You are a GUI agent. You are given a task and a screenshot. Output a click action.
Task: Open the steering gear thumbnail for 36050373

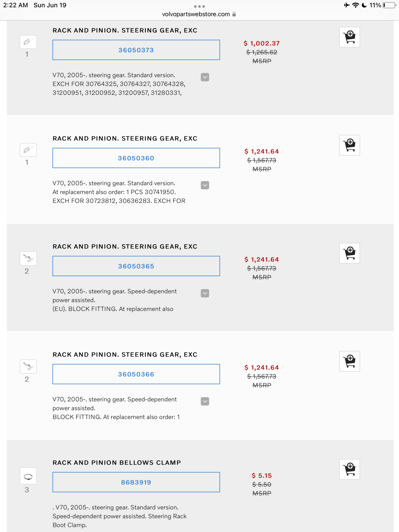(28, 42)
